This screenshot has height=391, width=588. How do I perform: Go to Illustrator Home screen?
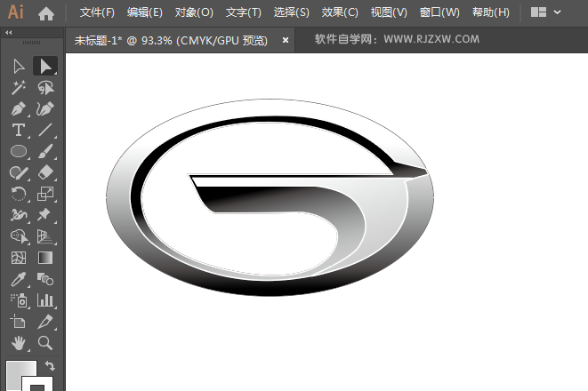tap(46, 13)
